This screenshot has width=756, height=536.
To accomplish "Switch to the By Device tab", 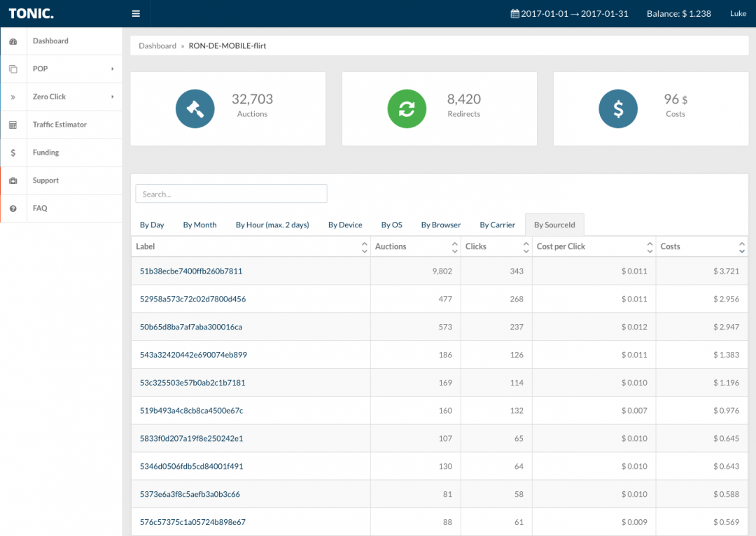I will click(x=345, y=225).
